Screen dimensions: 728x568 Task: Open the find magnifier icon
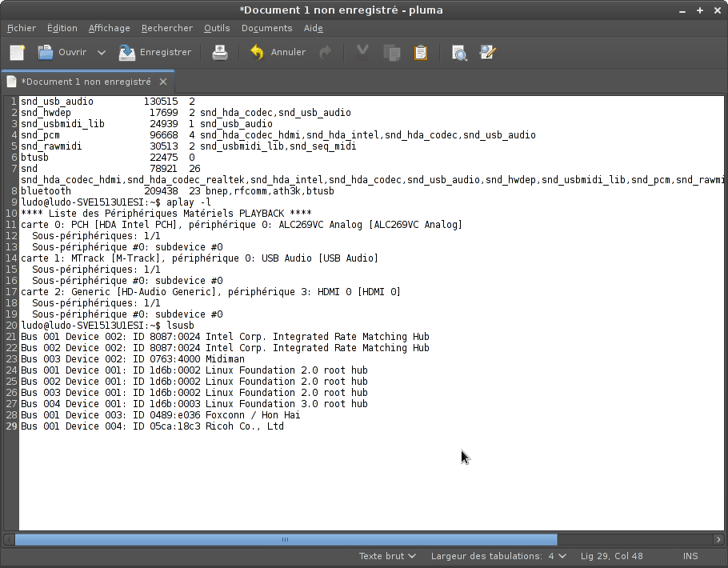[459, 53]
